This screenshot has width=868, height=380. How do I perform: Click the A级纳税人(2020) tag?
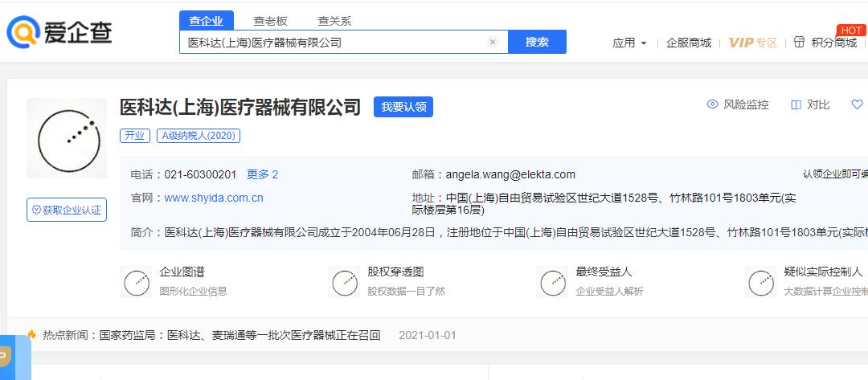(199, 136)
